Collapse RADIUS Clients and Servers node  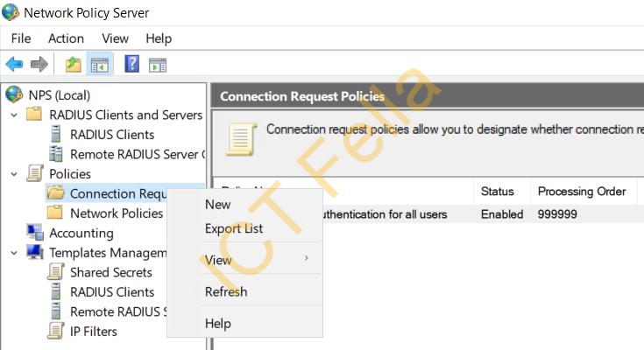[14, 115]
